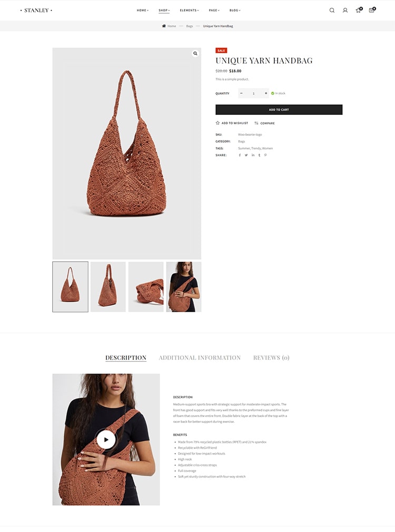The height and width of the screenshot is (532, 395).
Task: Share product on Twitter
Action: (x=246, y=155)
